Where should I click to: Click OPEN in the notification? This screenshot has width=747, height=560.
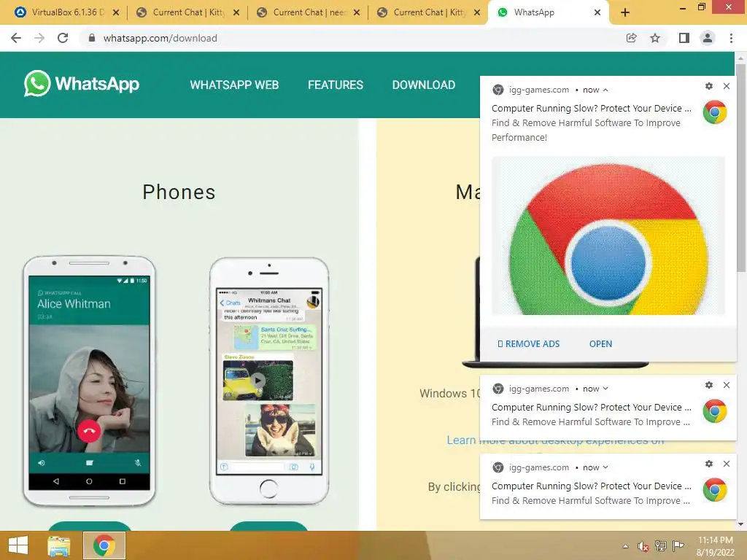(x=601, y=344)
